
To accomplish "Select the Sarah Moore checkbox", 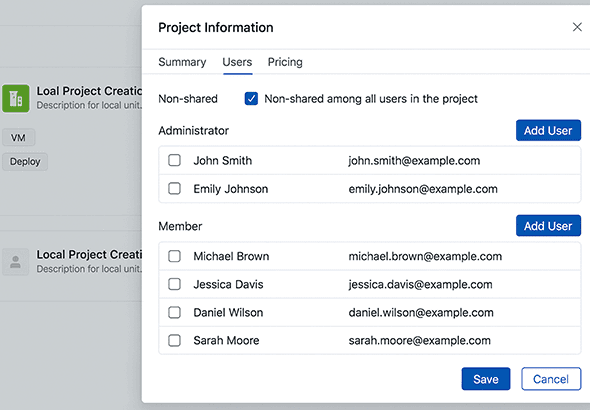I will pos(174,340).
